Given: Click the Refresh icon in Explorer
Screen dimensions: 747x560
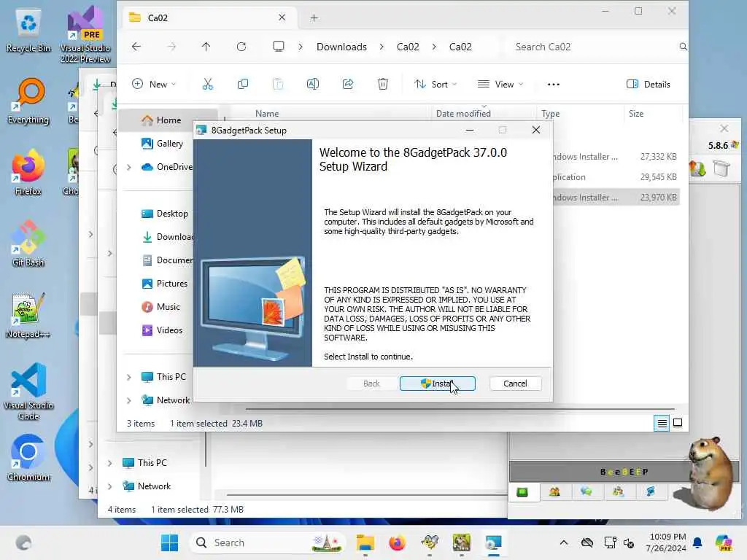Looking at the screenshot, I should pyautogui.click(x=241, y=47).
